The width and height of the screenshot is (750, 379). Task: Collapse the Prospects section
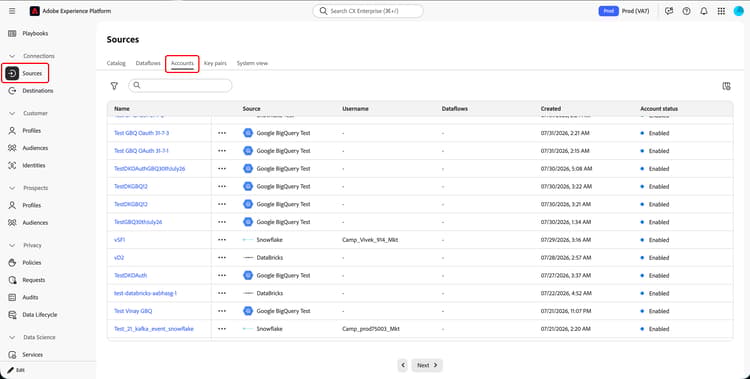[12, 188]
